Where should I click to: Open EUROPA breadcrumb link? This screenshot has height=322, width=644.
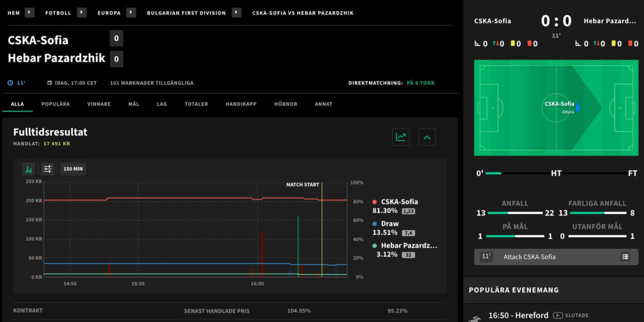click(x=109, y=13)
